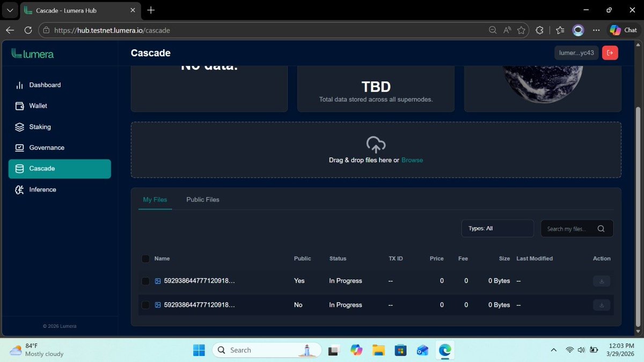The height and width of the screenshot is (362, 644).
Task: Click the Lumera logo
Action: pos(33,53)
